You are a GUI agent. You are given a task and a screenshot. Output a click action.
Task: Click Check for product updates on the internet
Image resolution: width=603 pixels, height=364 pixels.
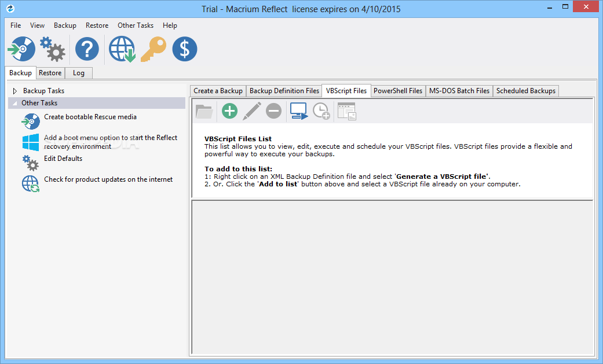[108, 179]
